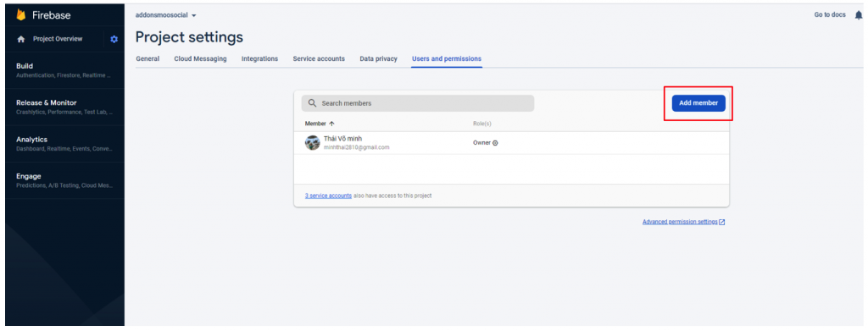
Task: Expand the Build section
Action: (x=64, y=70)
